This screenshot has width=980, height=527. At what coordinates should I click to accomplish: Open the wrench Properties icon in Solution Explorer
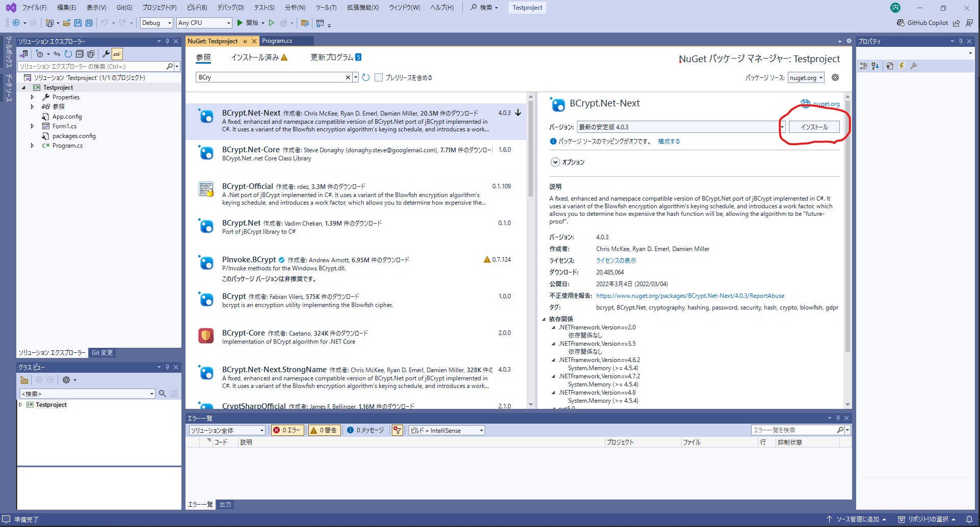(106, 54)
